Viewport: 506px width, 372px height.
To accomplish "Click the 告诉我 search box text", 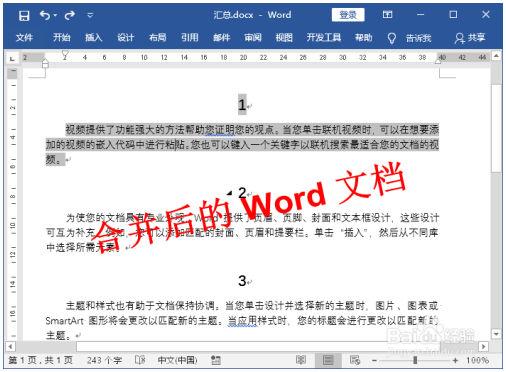I will pyautogui.click(x=418, y=38).
